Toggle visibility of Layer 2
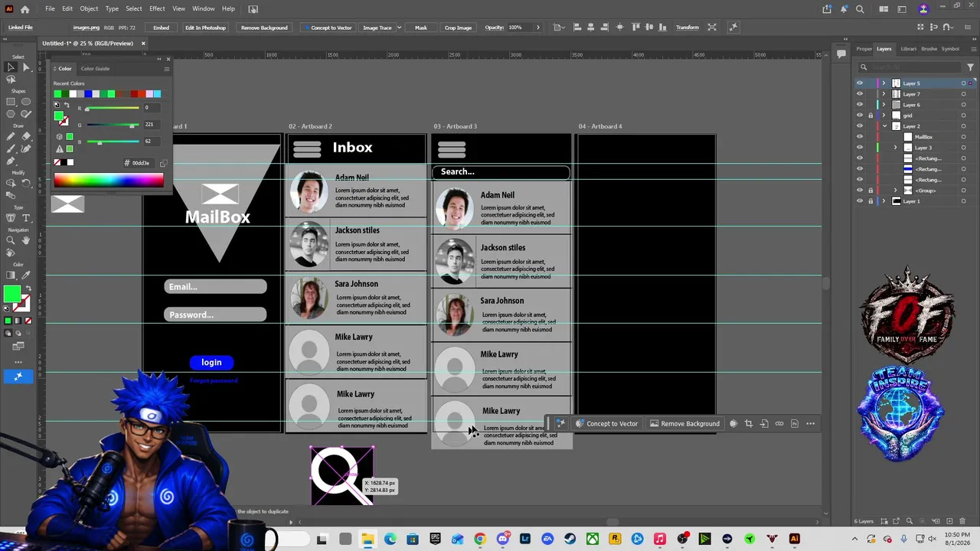The width and height of the screenshot is (980, 551). click(859, 126)
